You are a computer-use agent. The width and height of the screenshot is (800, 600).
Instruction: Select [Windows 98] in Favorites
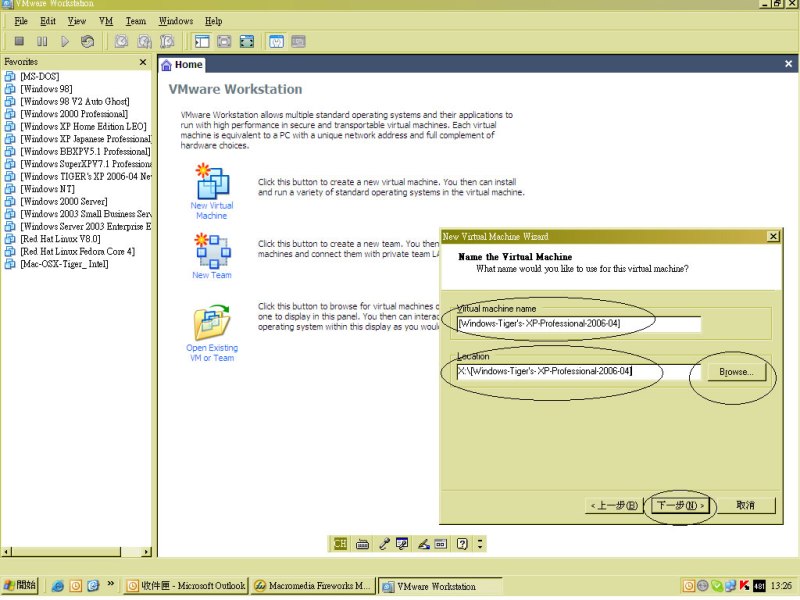tap(46, 89)
